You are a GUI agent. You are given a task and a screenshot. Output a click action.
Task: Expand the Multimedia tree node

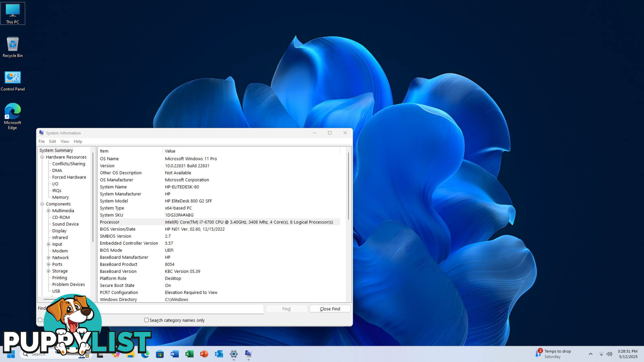pyautogui.click(x=48, y=211)
